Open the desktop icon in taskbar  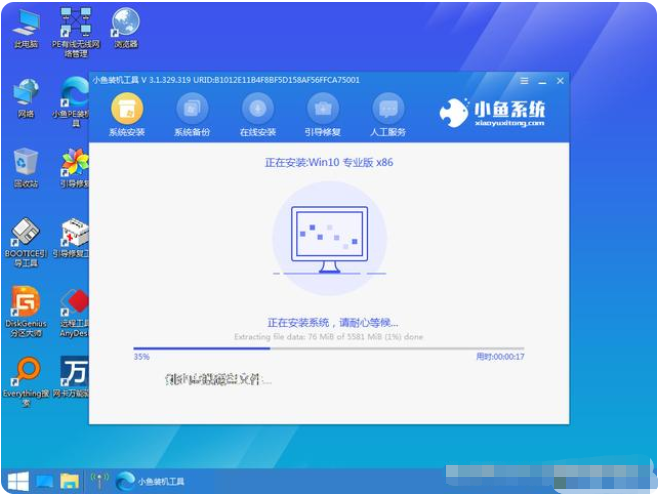(x=44, y=481)
